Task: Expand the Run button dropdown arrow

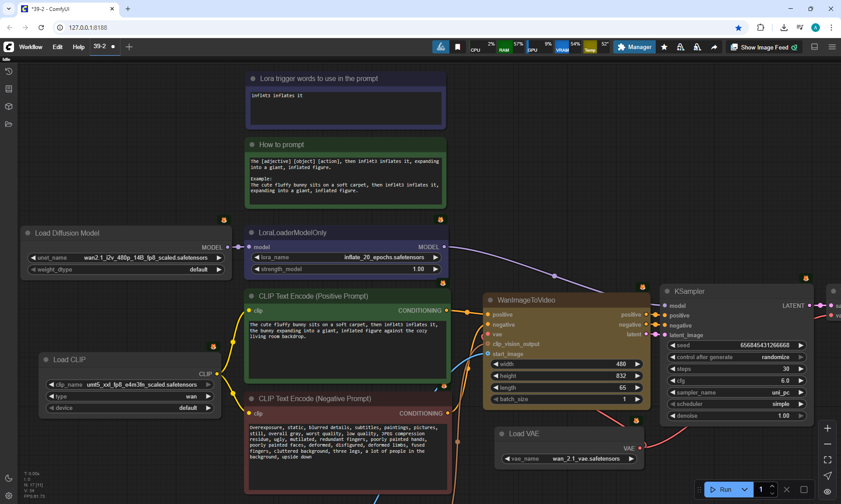Action: pyautogui.click(x=745, y=490)
